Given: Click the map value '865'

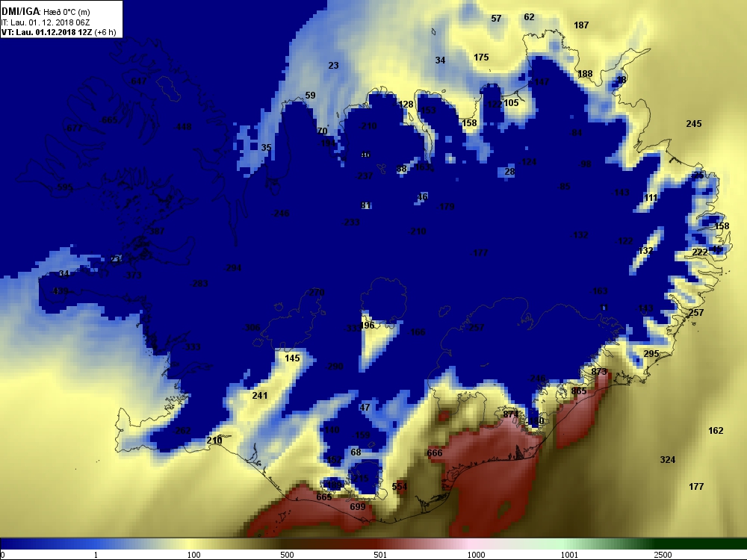Looking at the screenshot, I should pyautogui.click(x=579, y=391).
